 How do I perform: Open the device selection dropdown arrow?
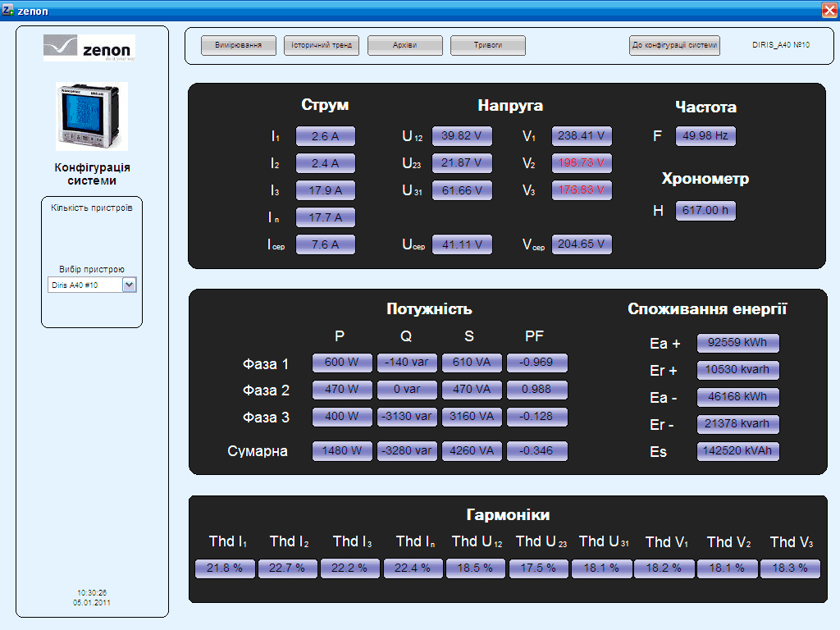click(129, 285)
